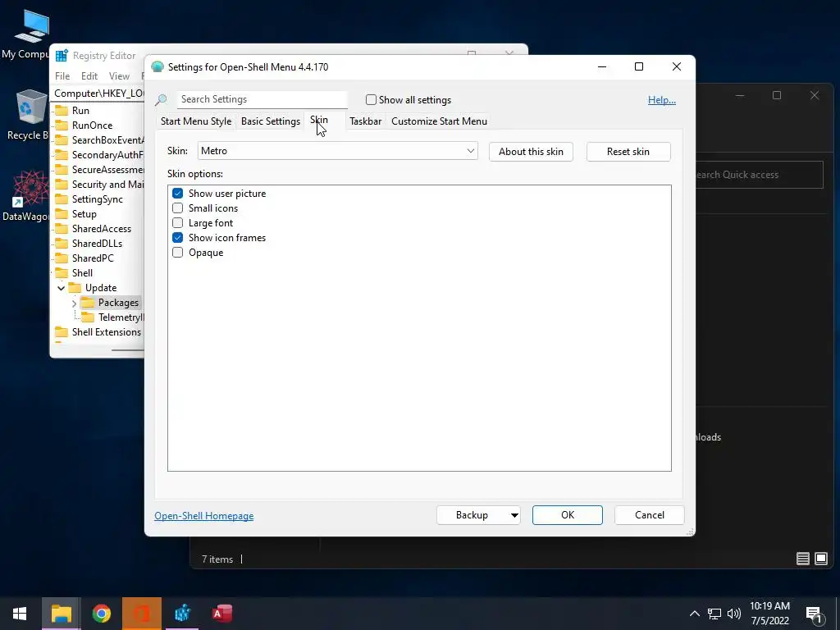Select the Shell Extensions registry key
Image resolution: width=840 pixels, height=630 pixels.
[x=107, y=332]
